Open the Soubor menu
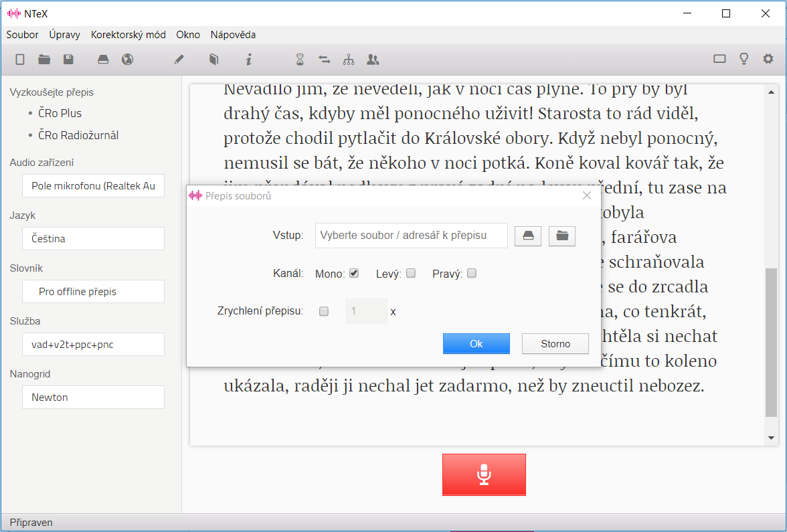This screenshot has width=787, height=532. coord(23,35)
